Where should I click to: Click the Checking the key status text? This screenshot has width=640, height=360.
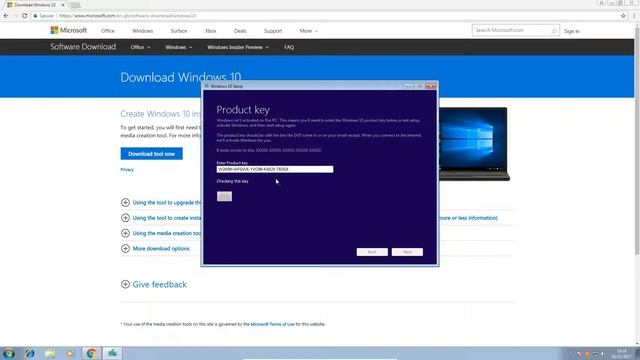(x=232, y=181)
